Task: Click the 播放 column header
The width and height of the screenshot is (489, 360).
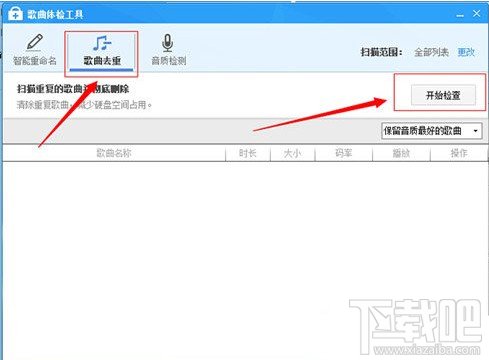Action: [401, 153]
